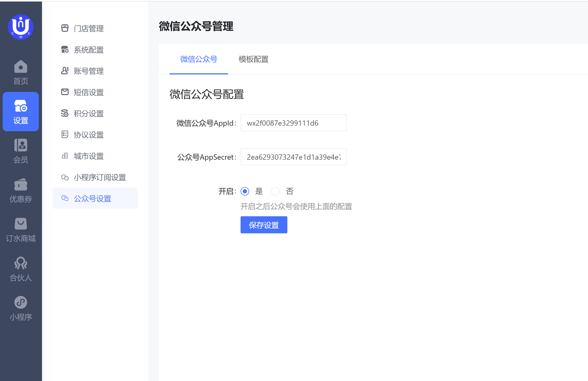This screenshot has width=588, height=381.
Task: Open 公众号设置 menu item
Action: click(95, 198)
